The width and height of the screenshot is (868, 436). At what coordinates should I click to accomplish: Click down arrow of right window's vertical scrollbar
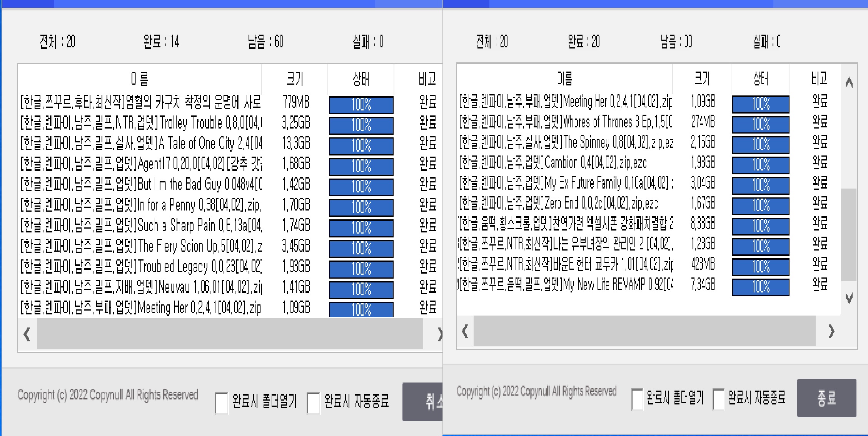point(849,298)
